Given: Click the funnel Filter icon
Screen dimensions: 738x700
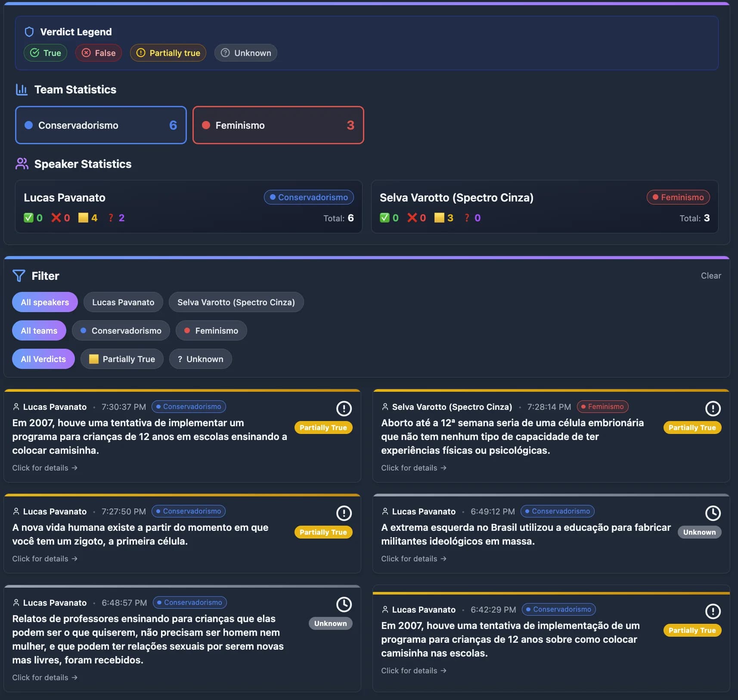Looking at the screenshot, I should click(x=19, y=276).
